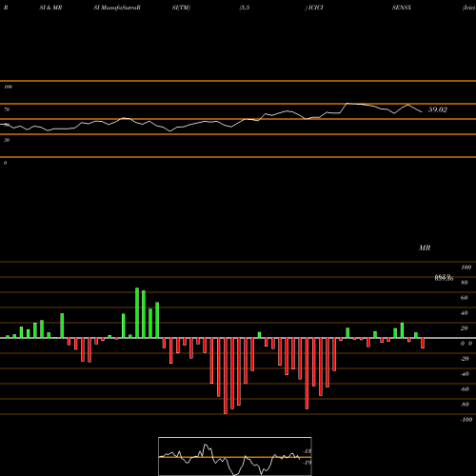This screenshot has width=476, height=476.
Task: Click the 40 label on MR axis
Action: (x=465, y=313)
